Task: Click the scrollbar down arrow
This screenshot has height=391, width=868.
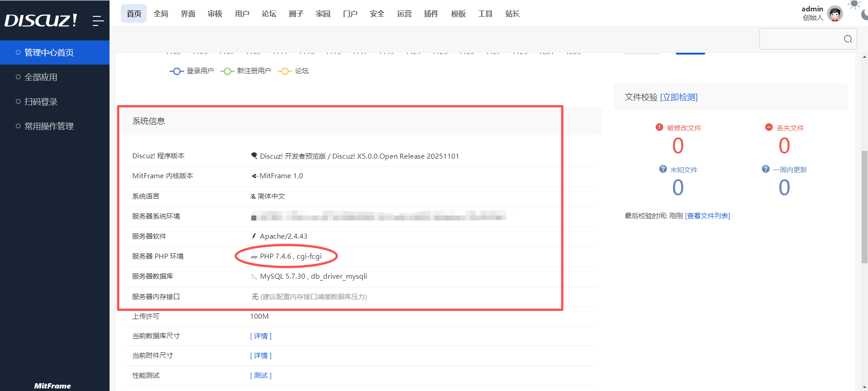Action: (x=864, y=387)
